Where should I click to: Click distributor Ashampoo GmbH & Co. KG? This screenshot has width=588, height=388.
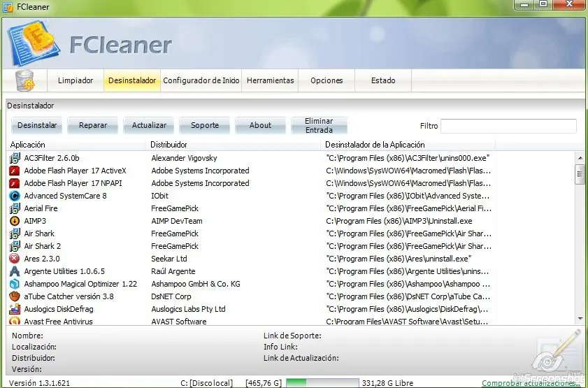[195, 284]
